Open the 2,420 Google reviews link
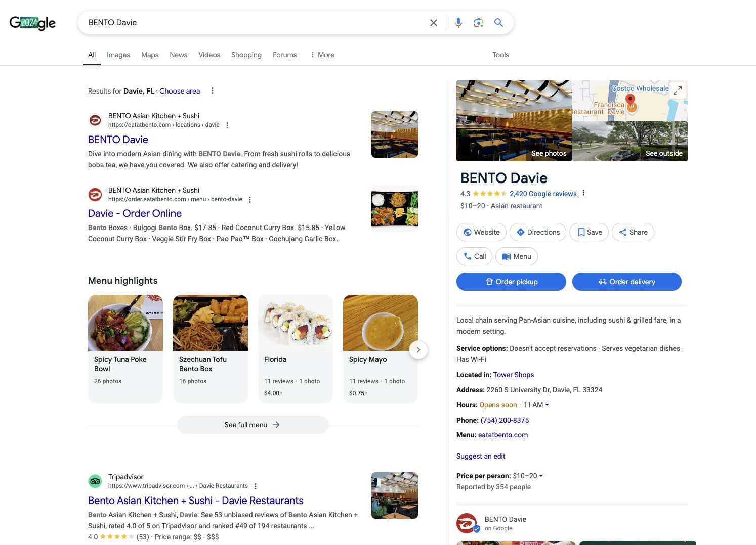756x545 pixels. pyautogui.click(x=543, y=194)
